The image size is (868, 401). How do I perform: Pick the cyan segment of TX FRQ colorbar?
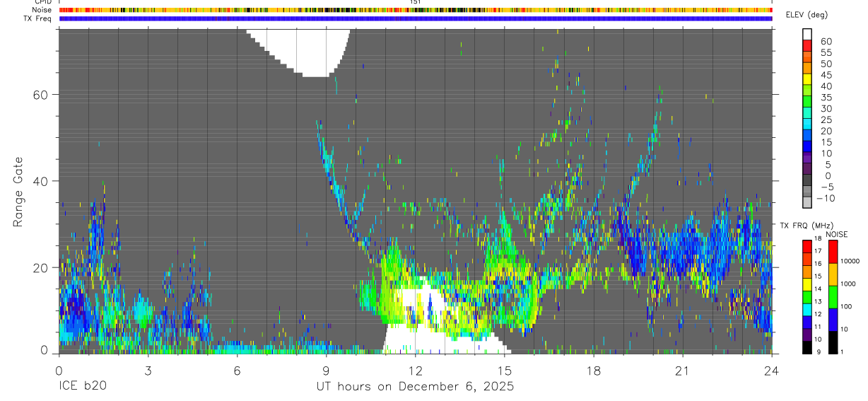point(807,310)
